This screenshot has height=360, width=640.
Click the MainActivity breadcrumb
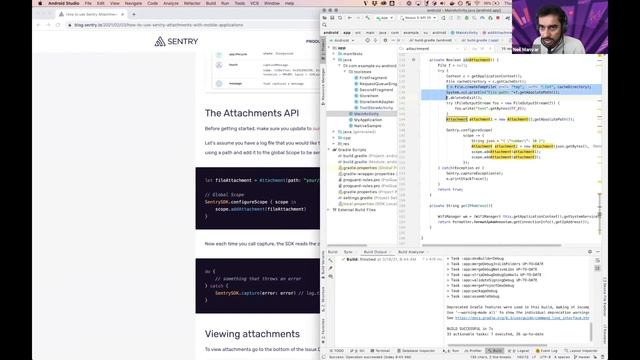click(x=464, y=33)
